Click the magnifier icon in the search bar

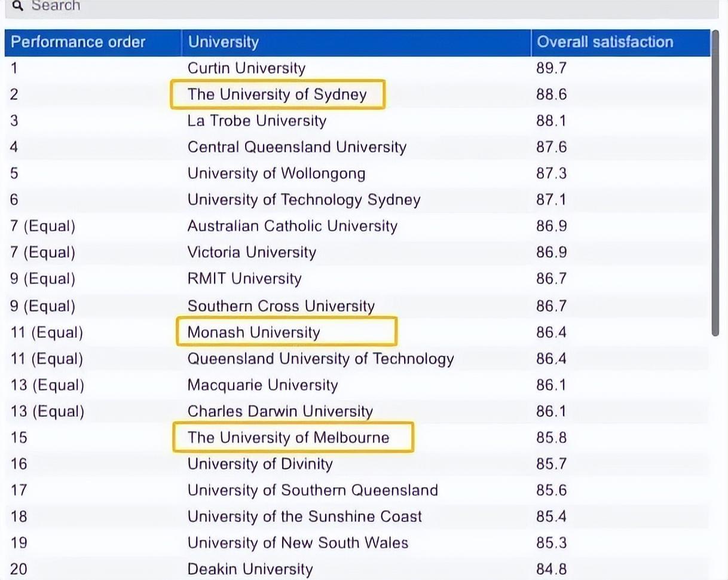coord(17,6)
